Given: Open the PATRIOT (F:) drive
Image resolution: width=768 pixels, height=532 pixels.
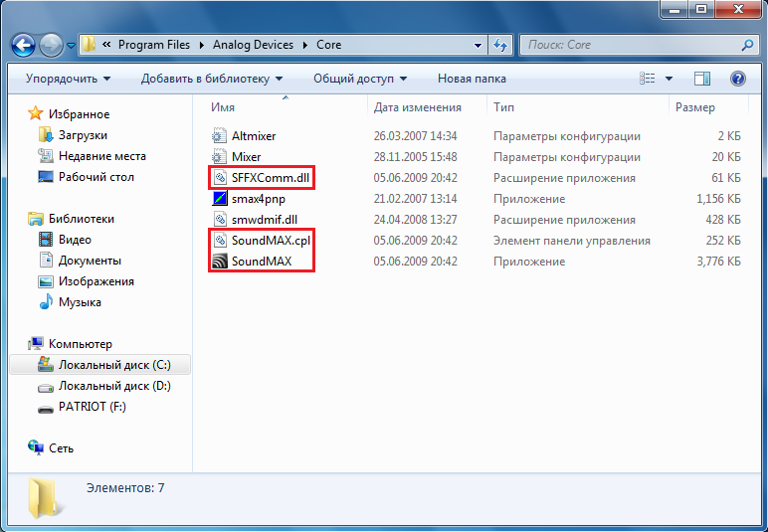Looking at the screenshot, I should pos(93,407).
